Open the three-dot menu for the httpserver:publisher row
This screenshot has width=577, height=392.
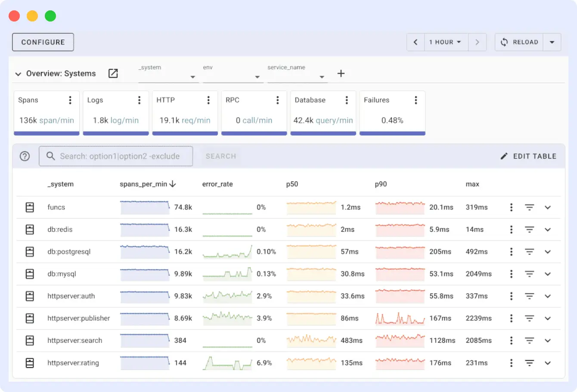511,318
